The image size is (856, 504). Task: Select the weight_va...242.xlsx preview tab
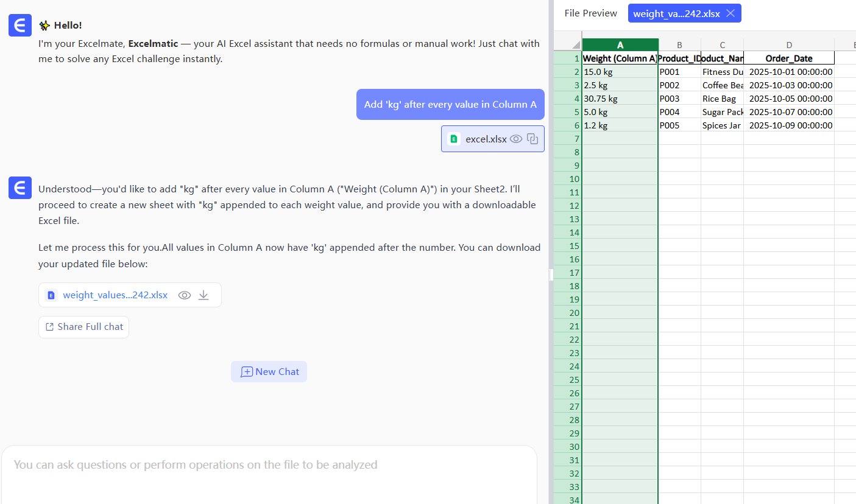tap(676, 13)
